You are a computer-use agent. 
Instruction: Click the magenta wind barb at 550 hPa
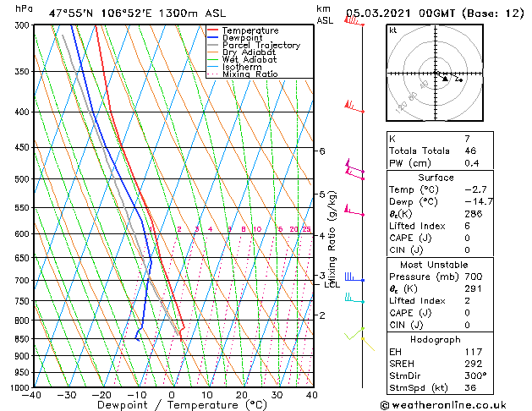[x=354, y=210]
